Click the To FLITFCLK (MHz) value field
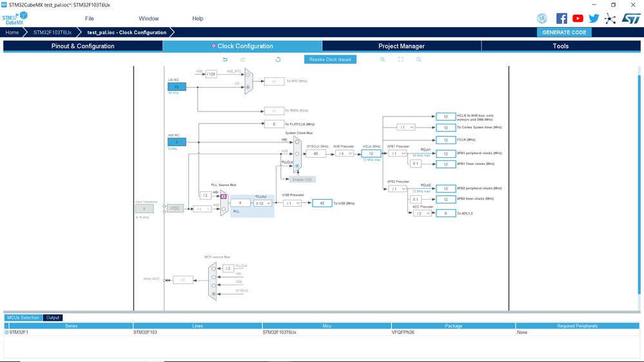This screenshot has height=362, width=644. click(274, 124)
